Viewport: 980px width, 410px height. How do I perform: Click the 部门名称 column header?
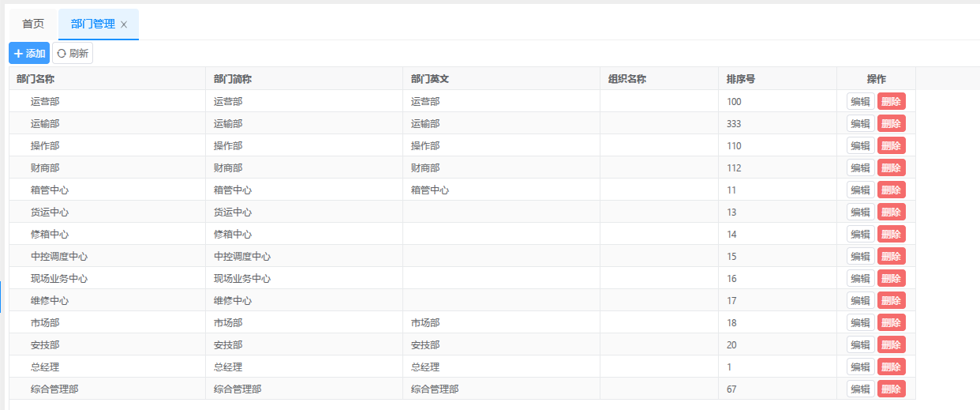coord(36,79)
